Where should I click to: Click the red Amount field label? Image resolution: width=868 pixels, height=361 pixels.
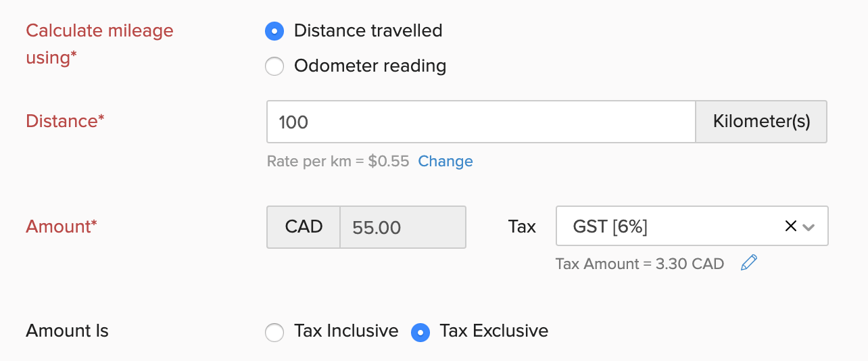61,226
